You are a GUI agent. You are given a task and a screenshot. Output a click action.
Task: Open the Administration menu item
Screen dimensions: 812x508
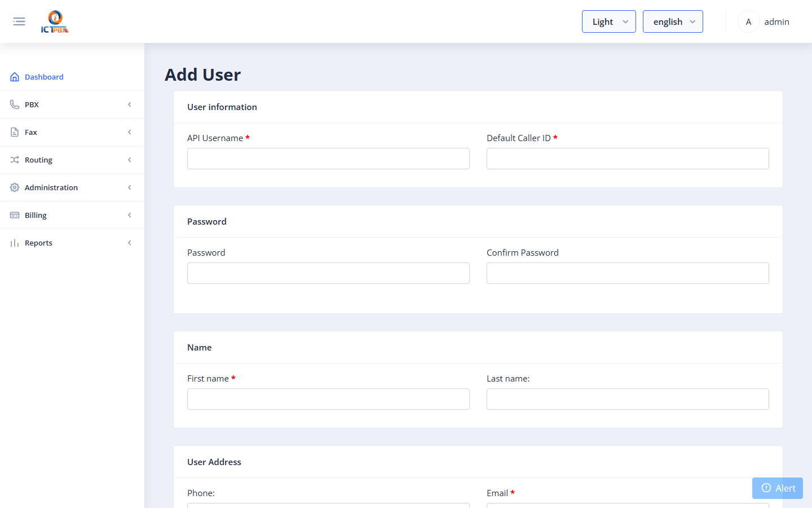pyautogui.click(x=72, y=187)
